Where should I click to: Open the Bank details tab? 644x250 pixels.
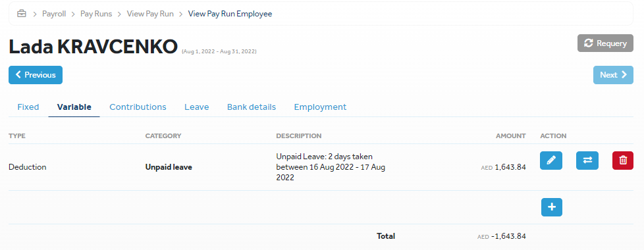point(252,107)
